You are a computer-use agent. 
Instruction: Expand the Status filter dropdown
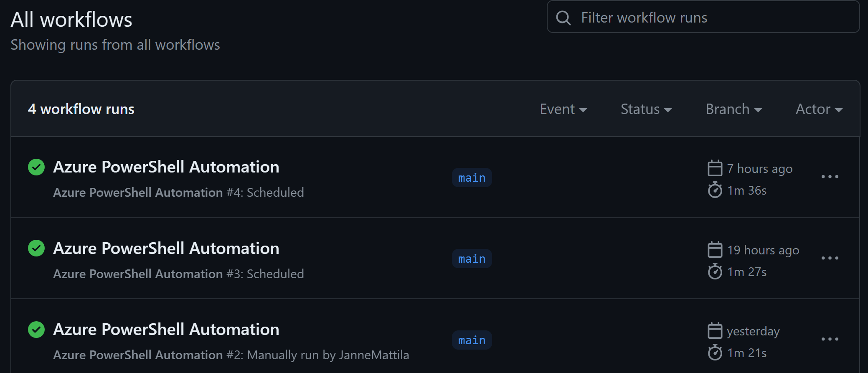(x=646, y=109)
